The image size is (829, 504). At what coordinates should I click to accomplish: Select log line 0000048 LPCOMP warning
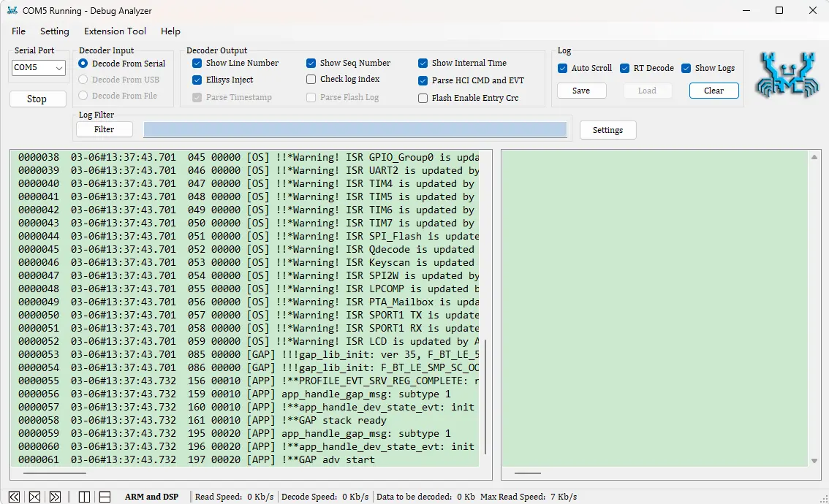[247, 289]
